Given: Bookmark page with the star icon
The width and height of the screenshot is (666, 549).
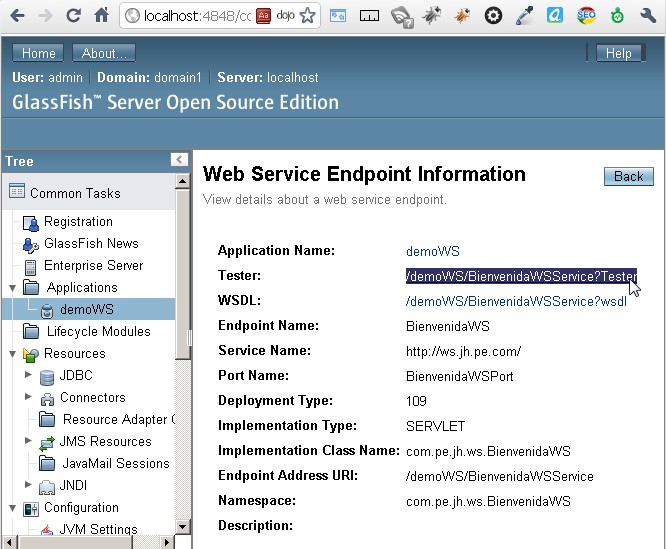Looking at the screenshot, I should click(307, 16).
